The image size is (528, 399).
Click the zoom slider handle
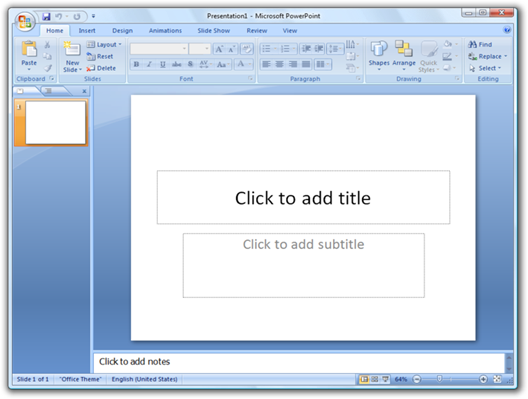(439, 379)
